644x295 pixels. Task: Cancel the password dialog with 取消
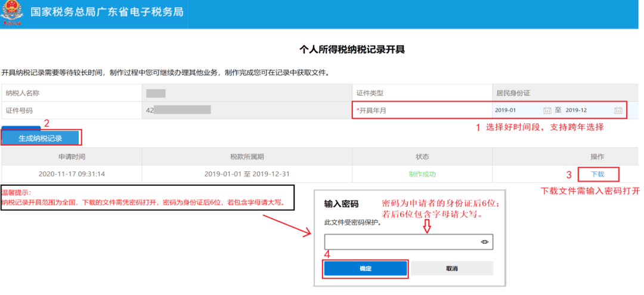pos(452,269)
